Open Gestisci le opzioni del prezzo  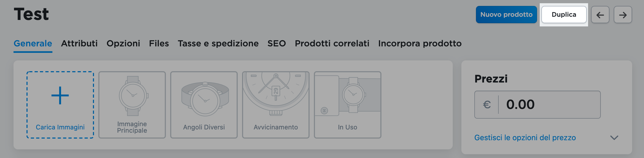coord(525,138)
